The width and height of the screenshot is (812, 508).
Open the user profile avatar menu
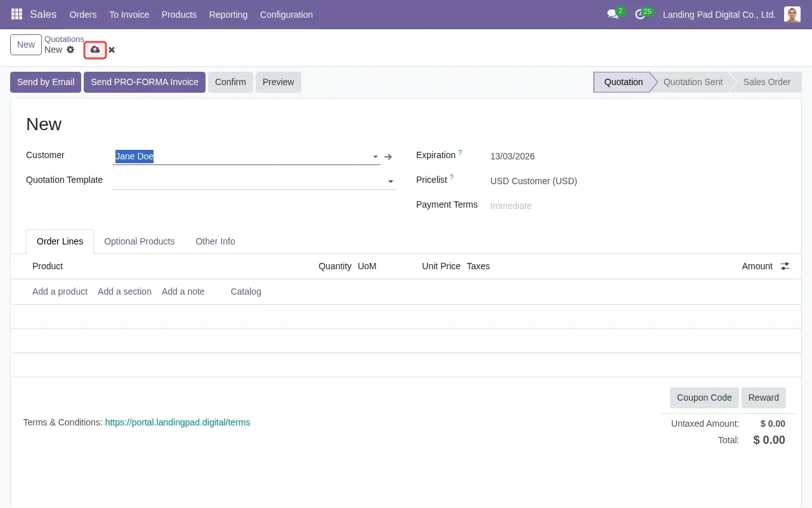pos(792,15)
